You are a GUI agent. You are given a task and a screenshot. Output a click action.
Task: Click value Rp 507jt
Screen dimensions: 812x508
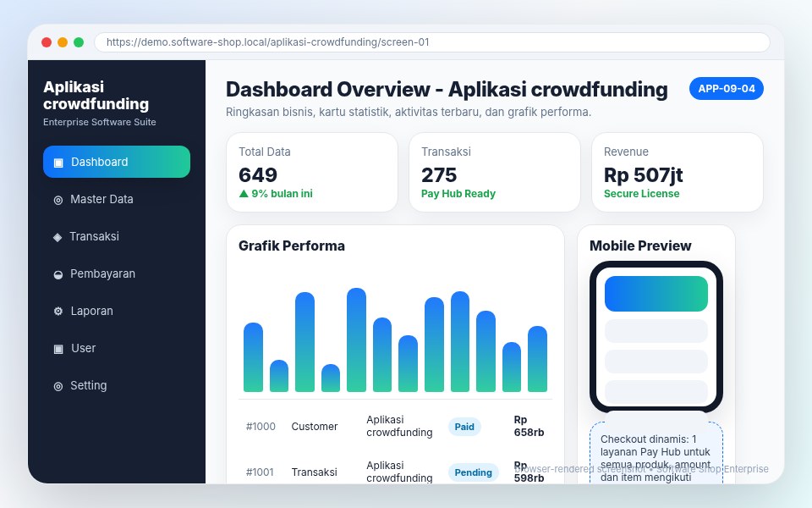click(643, 175)
